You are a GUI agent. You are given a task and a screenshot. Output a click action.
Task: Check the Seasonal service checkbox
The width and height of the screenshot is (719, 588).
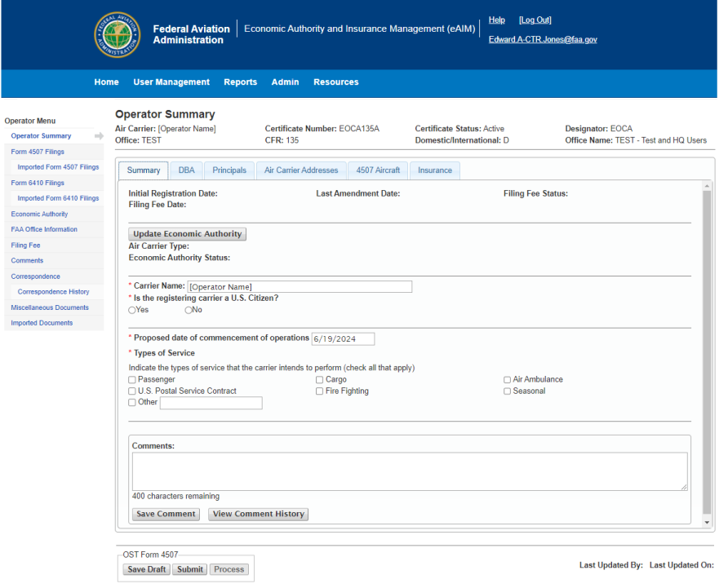[x=507, y=391]
